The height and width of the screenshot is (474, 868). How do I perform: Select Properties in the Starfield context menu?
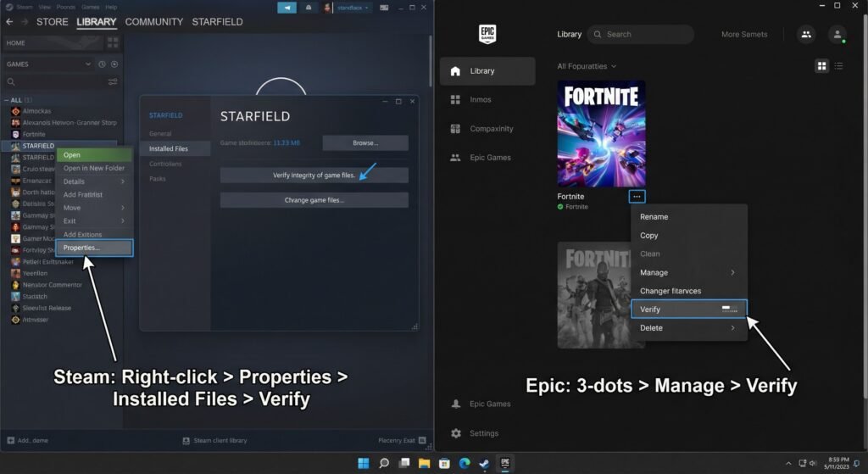pyautogui.click(x=95, y=248)
